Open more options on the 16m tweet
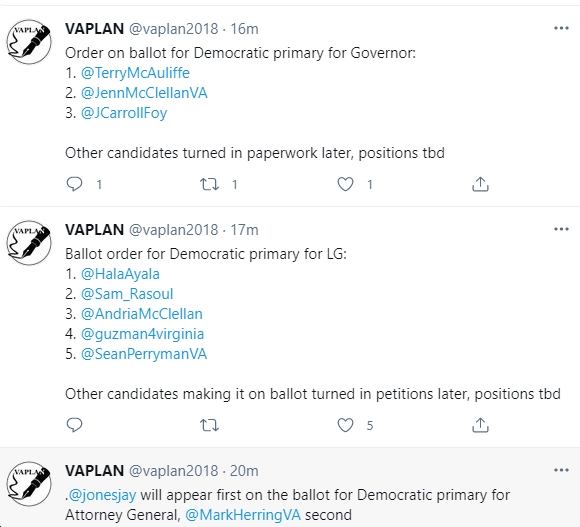This screenshot has width=580, height=527. click(x=561, y=28)
